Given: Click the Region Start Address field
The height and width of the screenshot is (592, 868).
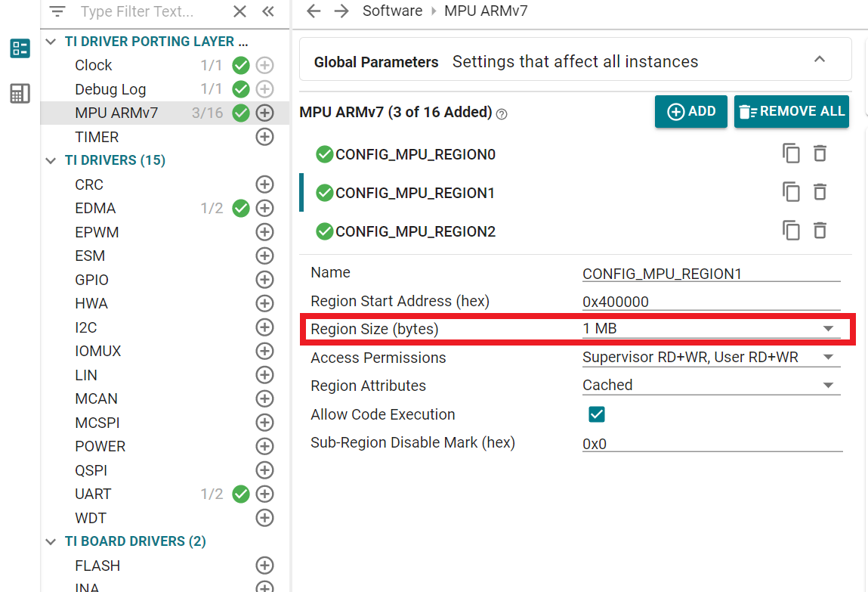Looking at the screenshot, I should tap(710, 302).
